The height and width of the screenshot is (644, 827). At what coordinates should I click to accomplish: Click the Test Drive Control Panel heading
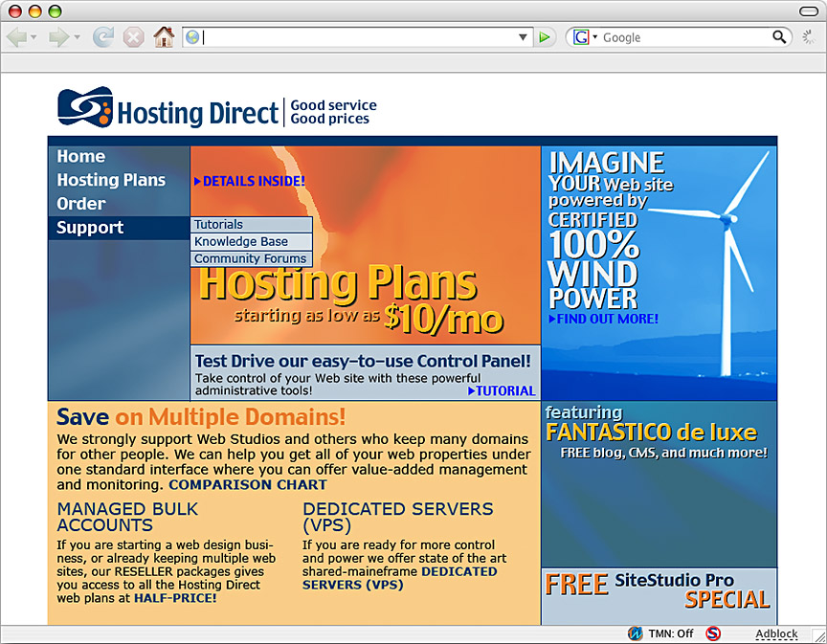tap(363, 361)
